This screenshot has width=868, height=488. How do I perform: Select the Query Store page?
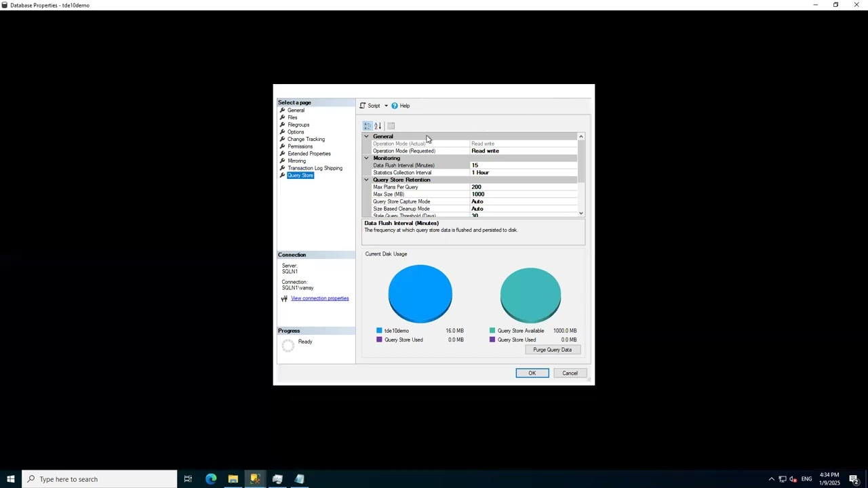pos(300,176)
